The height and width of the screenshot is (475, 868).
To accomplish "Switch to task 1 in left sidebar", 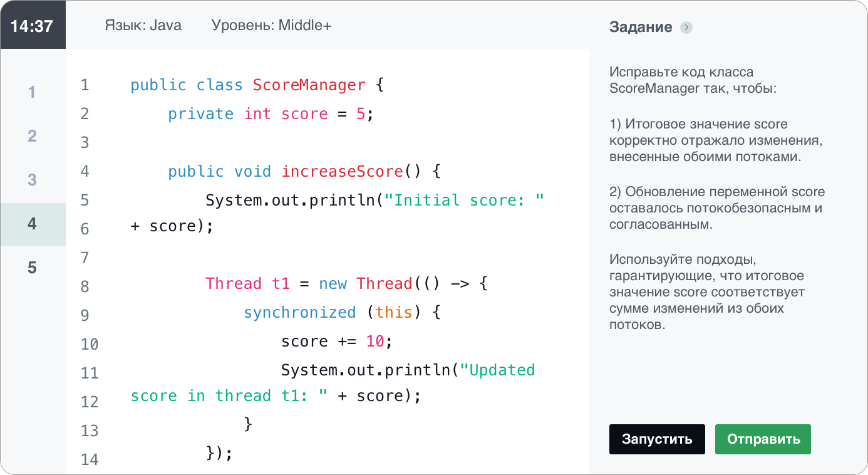I will [33, 93].
